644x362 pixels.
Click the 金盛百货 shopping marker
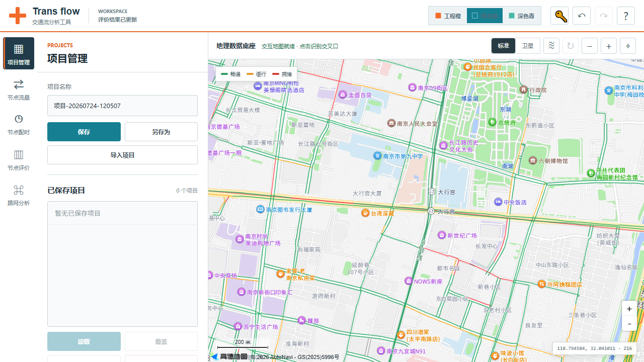(343, 95)
